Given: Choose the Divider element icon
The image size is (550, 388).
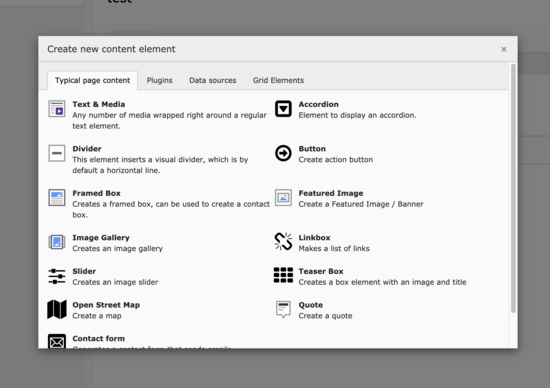Looking at the screenshot, I should (x=56, y=153).
